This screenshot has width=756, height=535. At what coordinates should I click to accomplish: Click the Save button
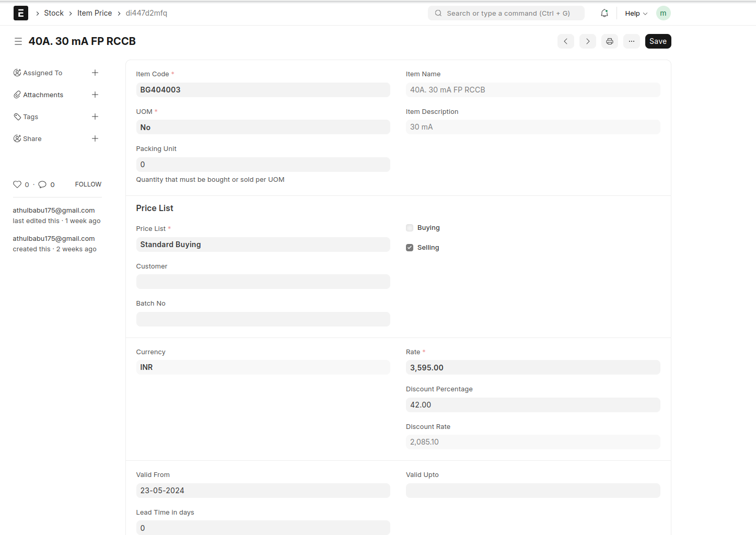pyautogui.click(x=658, y=41)
